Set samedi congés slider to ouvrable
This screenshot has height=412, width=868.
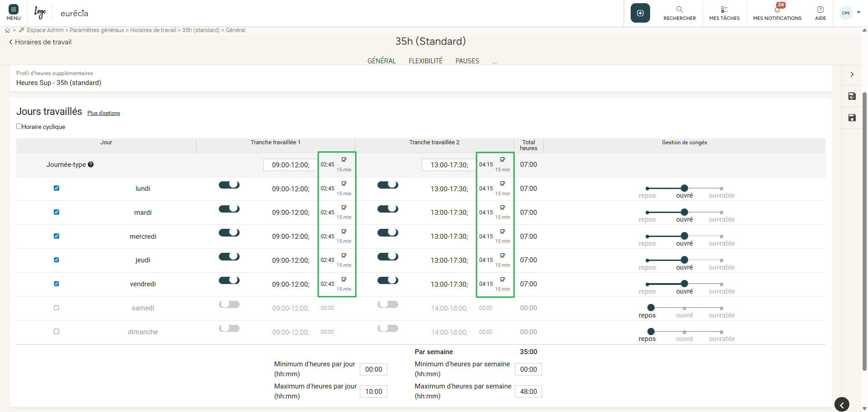pos(722,308)
